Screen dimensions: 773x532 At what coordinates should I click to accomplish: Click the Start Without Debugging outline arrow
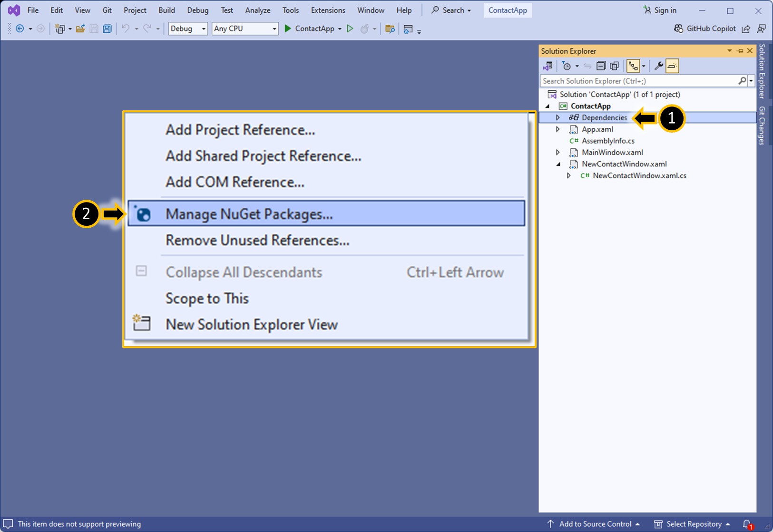(350, 29)
